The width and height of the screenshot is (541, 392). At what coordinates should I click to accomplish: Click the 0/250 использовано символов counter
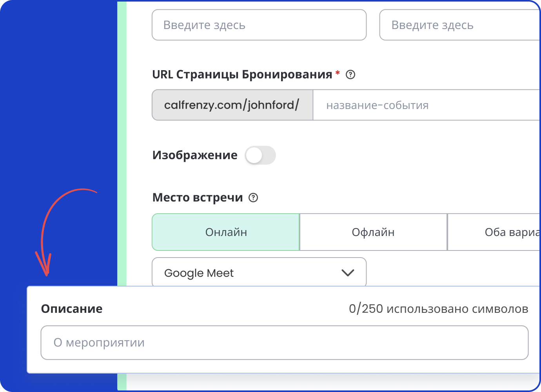438,309
